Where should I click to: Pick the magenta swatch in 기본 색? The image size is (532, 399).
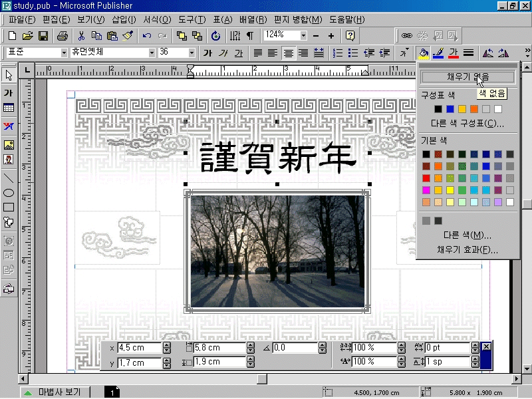pyautogui.click(x=426, y=190)
